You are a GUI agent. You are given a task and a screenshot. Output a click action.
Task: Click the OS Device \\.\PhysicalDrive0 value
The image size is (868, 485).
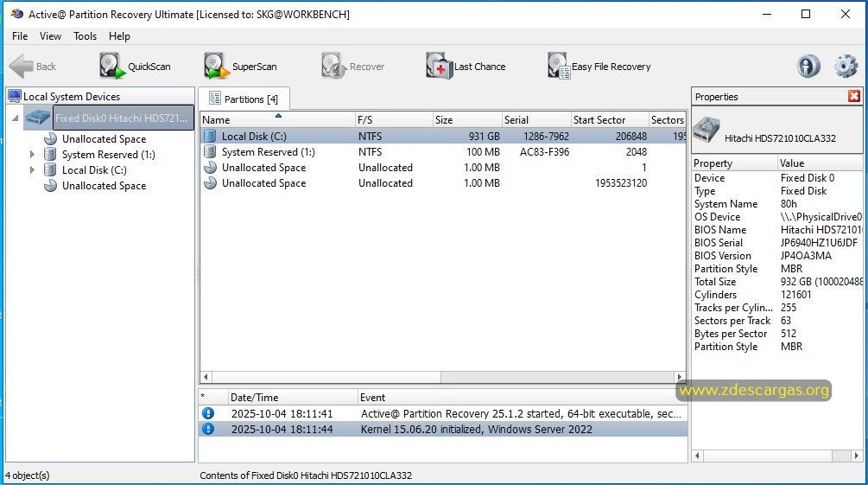click(x=821, y=217)
